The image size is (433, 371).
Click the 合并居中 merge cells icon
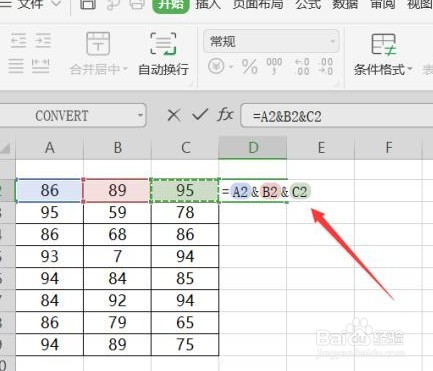tap(98, 43)
